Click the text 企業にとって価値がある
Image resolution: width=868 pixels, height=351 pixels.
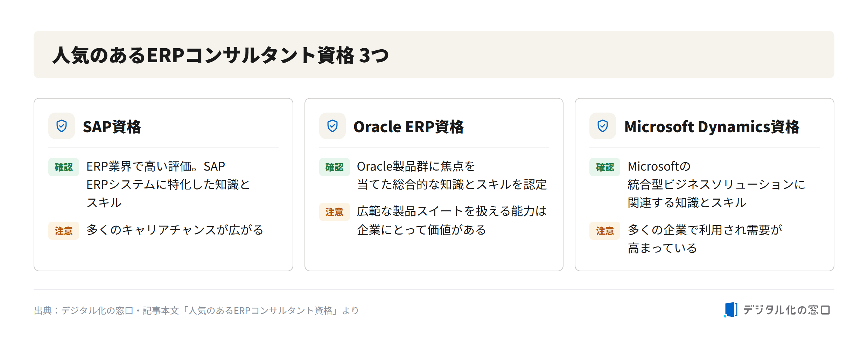click(x=421, y=230)
